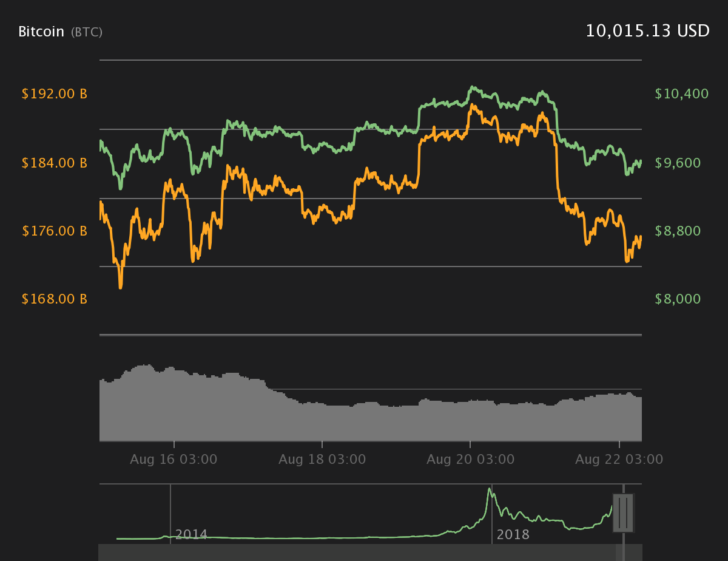
Task: Click the $192.00 B market cap axis label
Action: (x=55, y=94)
